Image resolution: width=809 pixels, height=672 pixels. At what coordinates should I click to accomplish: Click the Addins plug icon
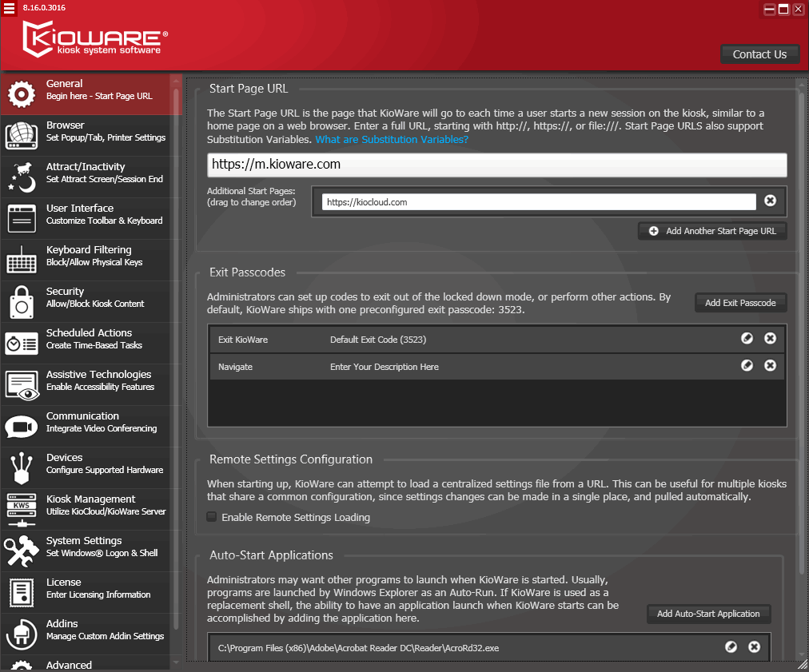21,634
